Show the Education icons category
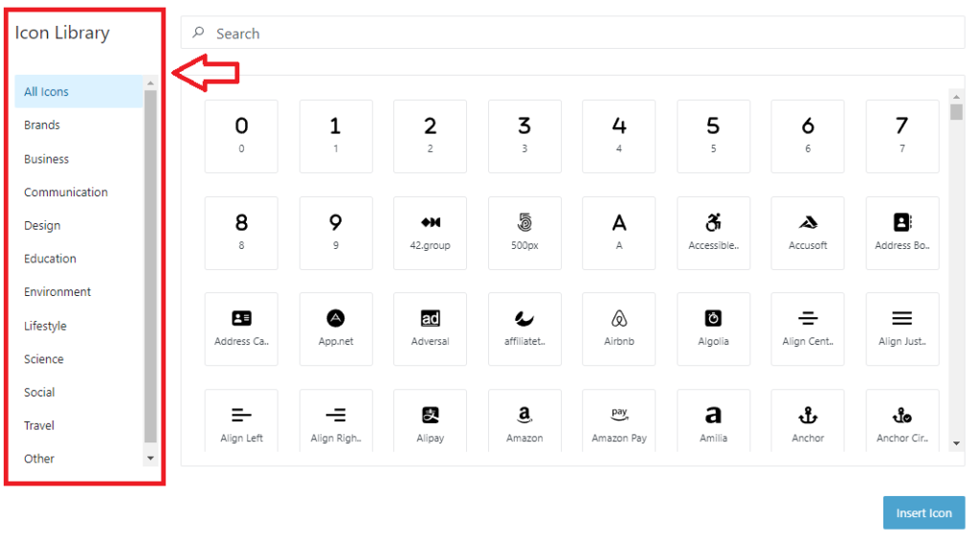 [50, 259]
